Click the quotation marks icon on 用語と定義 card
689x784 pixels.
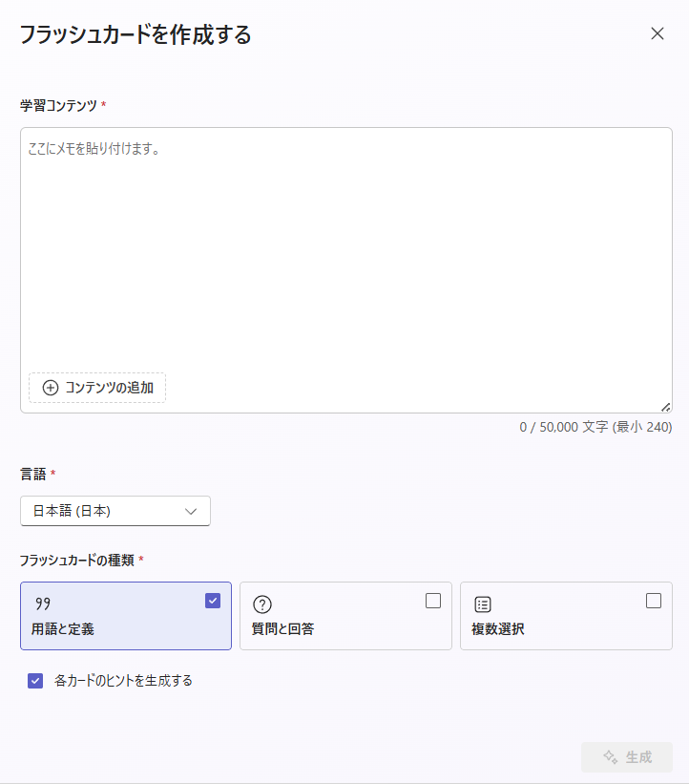point(41,604)
